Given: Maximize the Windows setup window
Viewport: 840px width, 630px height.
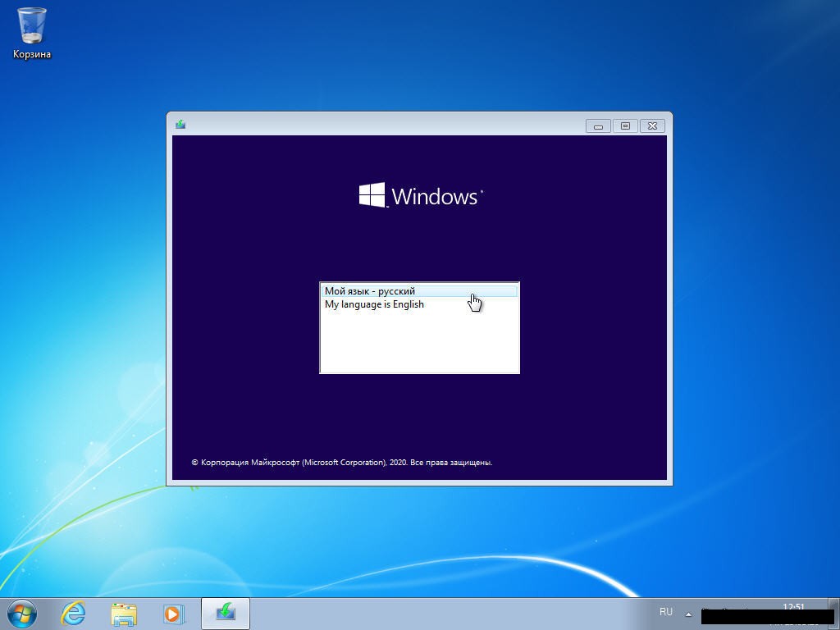Looking at the screenshot, I should click(x=625, y=126).
